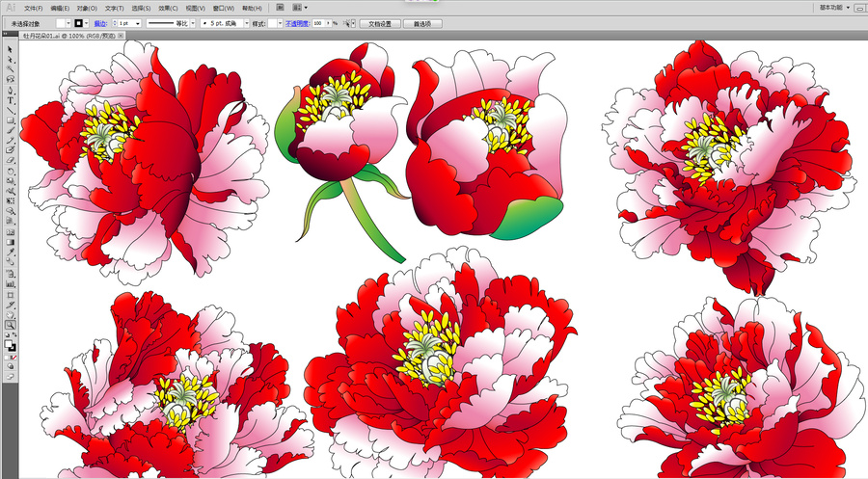This screenshot has height=479, width=868.
Task: Select the Rotate tool
Action: click(x=10, y=171)
